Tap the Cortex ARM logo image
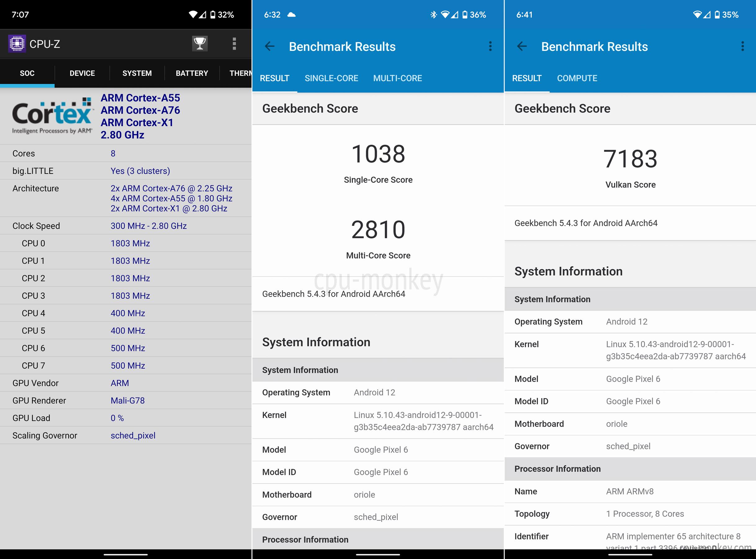Image resolution: width=756 pixels, height=559 pixels. (52, 116)
